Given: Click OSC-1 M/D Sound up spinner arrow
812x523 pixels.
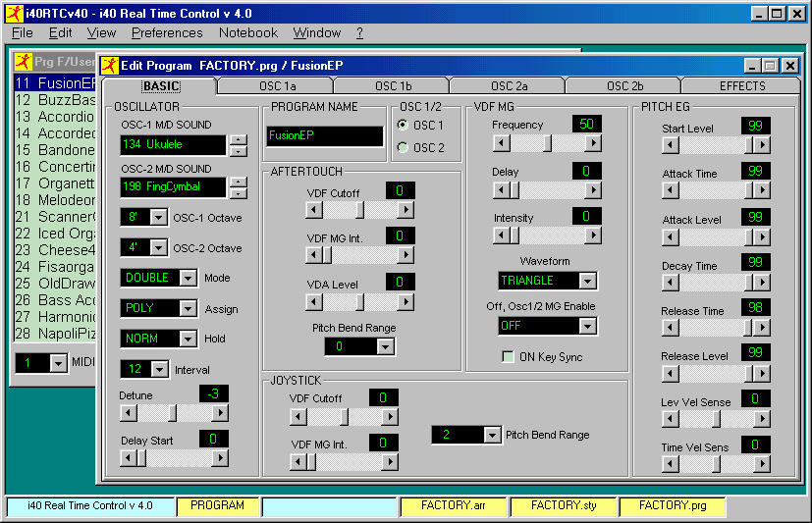Looking at the screenshot, I should [x=238, y=139].
